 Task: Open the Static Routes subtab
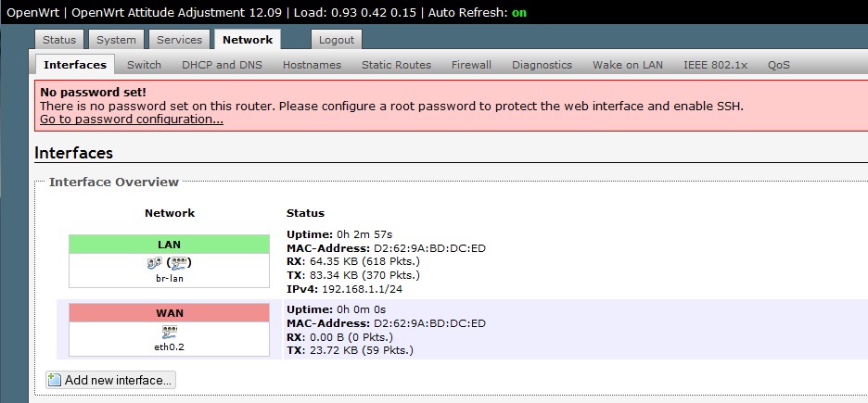(396, 65)
